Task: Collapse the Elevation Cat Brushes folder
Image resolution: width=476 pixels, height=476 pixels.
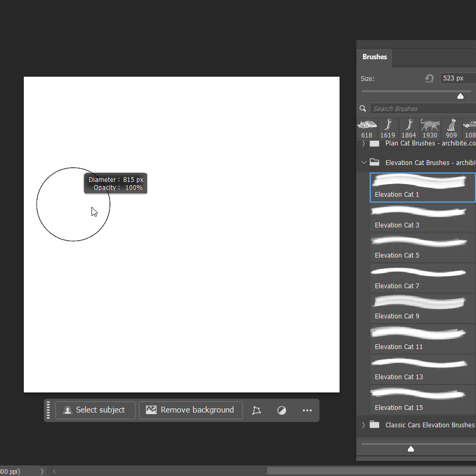Action: click(x=363, y=162)
